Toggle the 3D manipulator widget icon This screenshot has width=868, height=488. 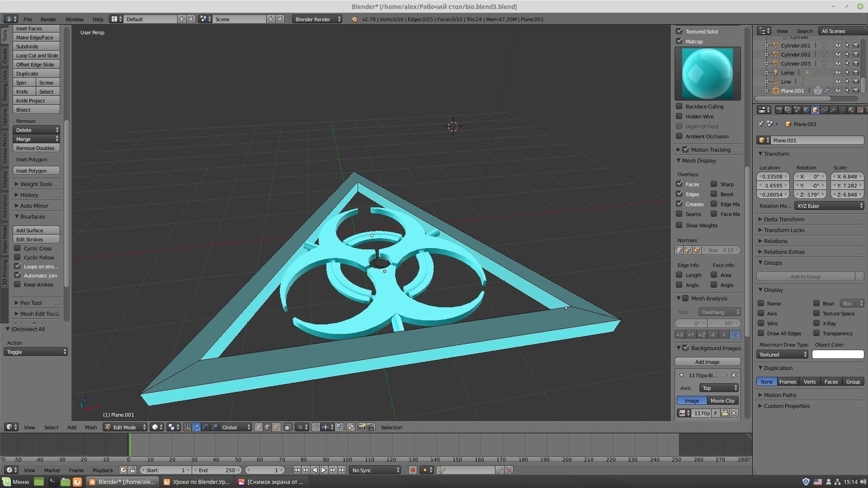(x=187, y=427)
